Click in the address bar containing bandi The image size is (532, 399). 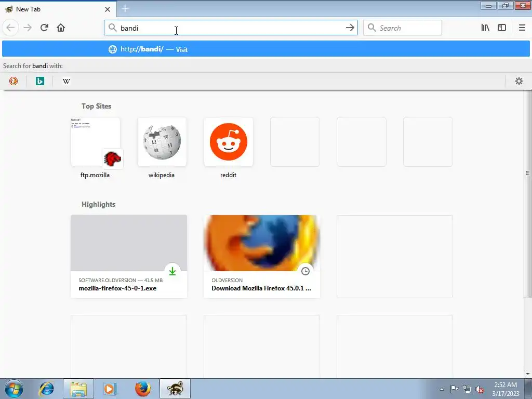231,28
